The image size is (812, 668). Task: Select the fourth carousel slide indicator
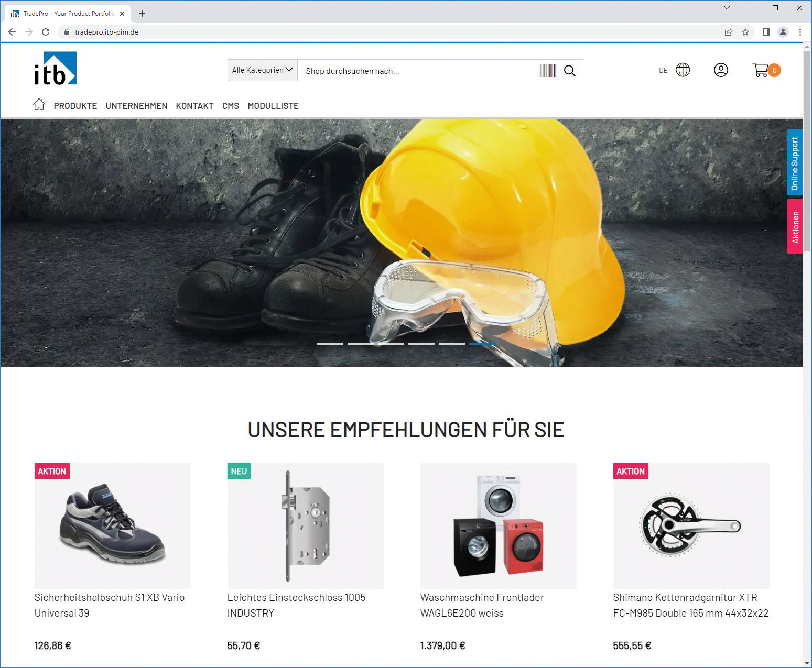[421, 344]
